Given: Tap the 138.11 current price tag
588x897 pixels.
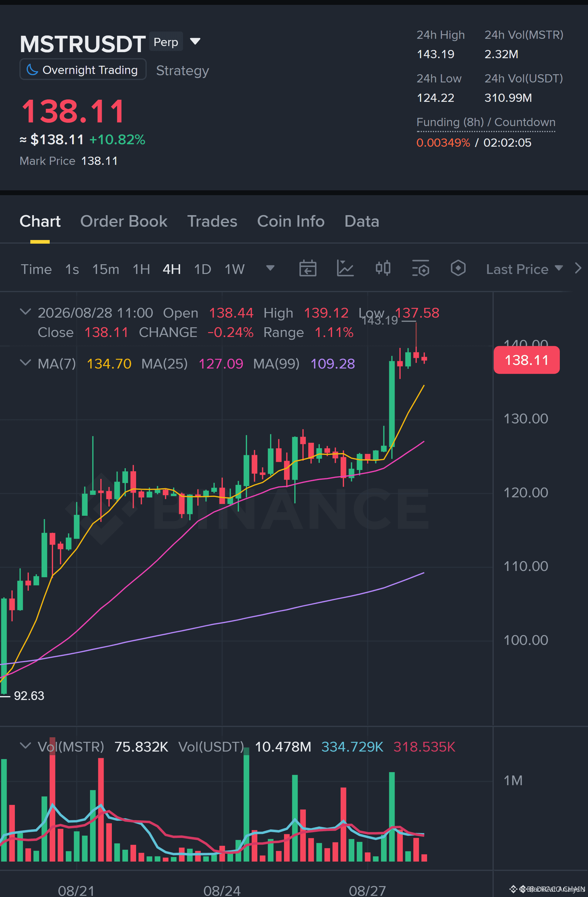Looking at the screenshot, I should click(x=526, y=360).
